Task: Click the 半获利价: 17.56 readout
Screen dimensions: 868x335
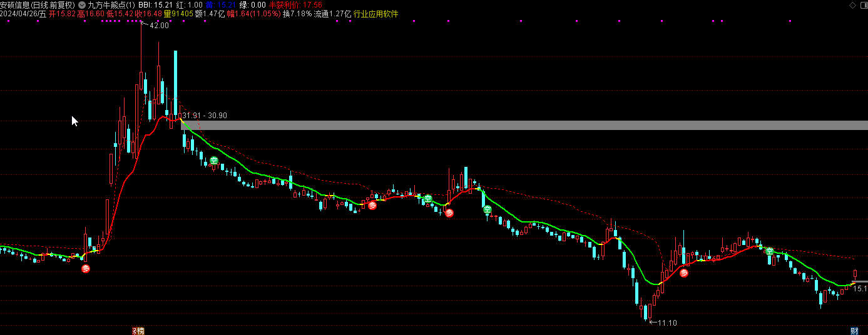Action: click(x=295, y=4)
